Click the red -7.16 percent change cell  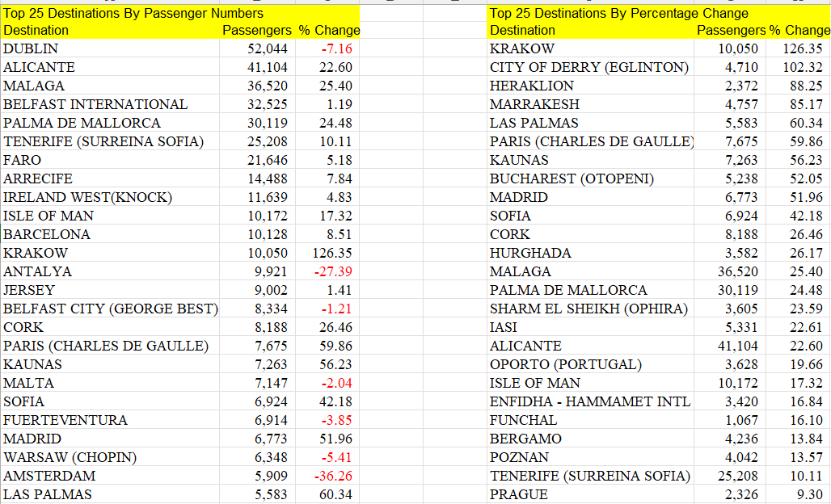(x=327, y=48)
